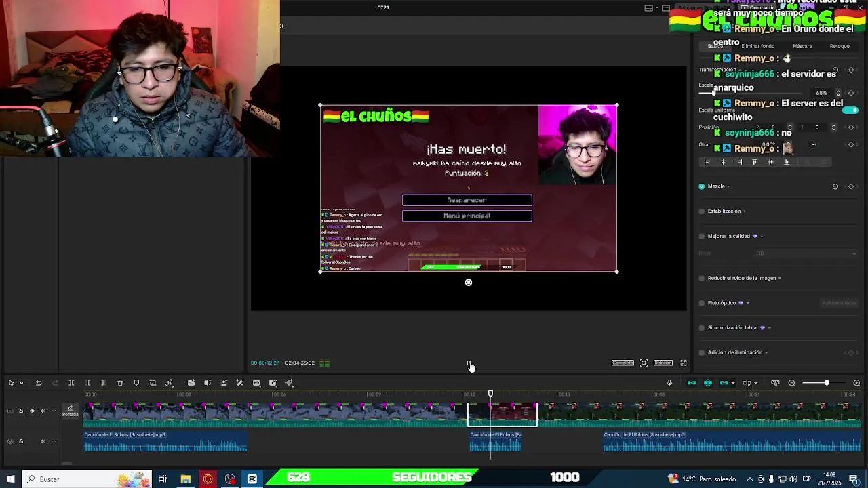Add keyframe diamond for Mezcla
868x488 pixels.
click(851, 186)
